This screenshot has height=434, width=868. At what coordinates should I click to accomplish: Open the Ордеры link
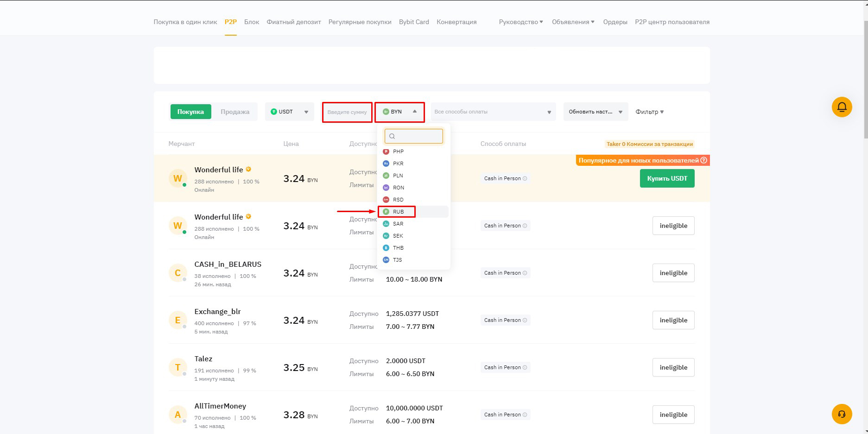point(615,22)
